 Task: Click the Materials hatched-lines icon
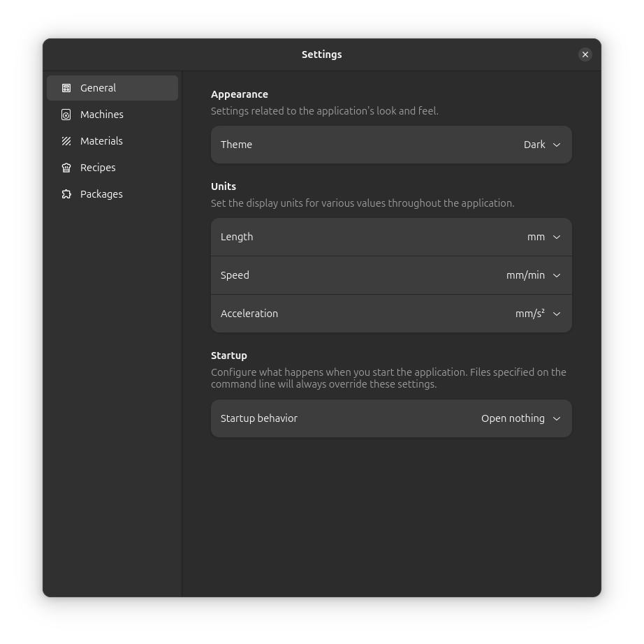pyautogui.click(x=66, y=141)
